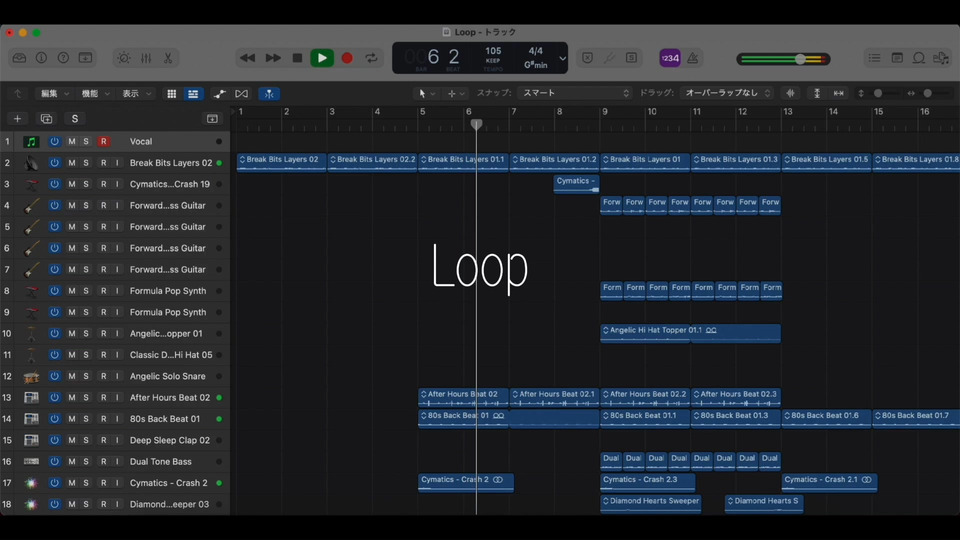Viewport: 960px width, 540px height.
Task: Turn off power on Dual Tone Bass track
Action: [x=55, y=462]
